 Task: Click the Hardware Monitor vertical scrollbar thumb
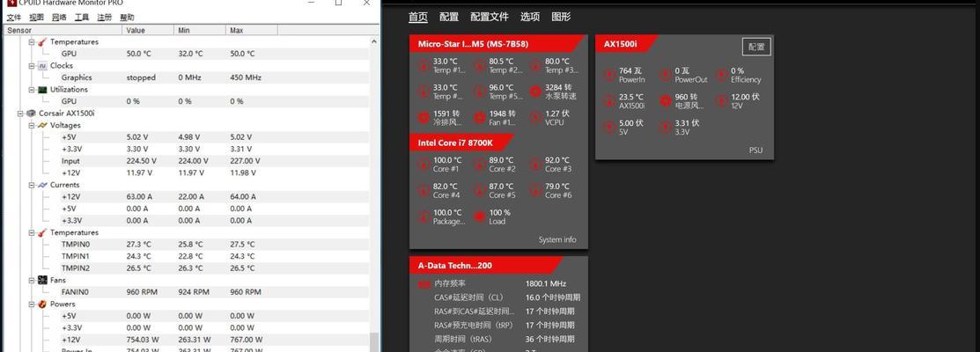(x=374, y=342)
